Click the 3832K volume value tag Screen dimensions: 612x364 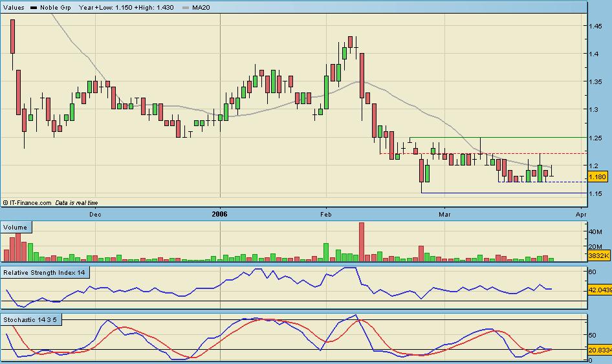598,256
